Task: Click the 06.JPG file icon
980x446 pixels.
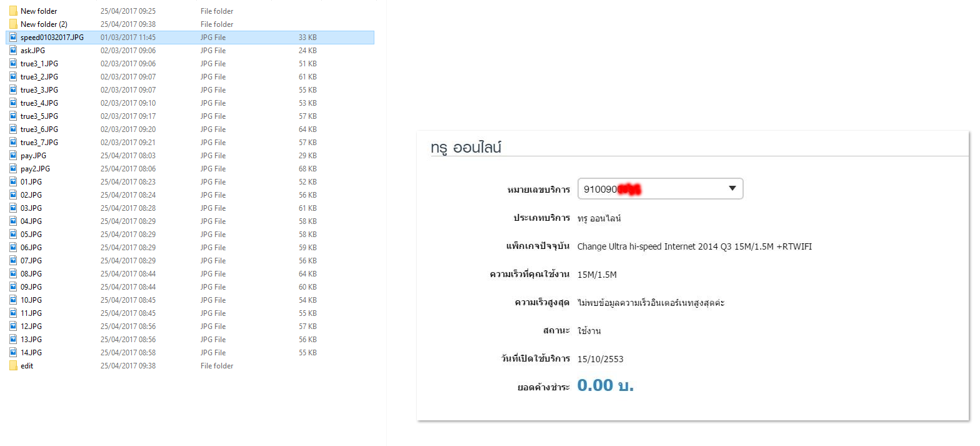Action: [13, 247]
